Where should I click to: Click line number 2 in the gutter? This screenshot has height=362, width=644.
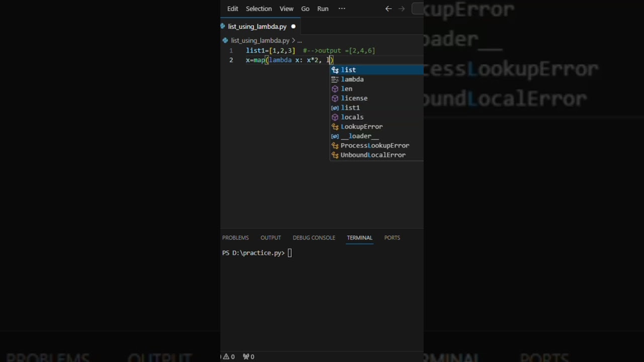tap(231, 60)
